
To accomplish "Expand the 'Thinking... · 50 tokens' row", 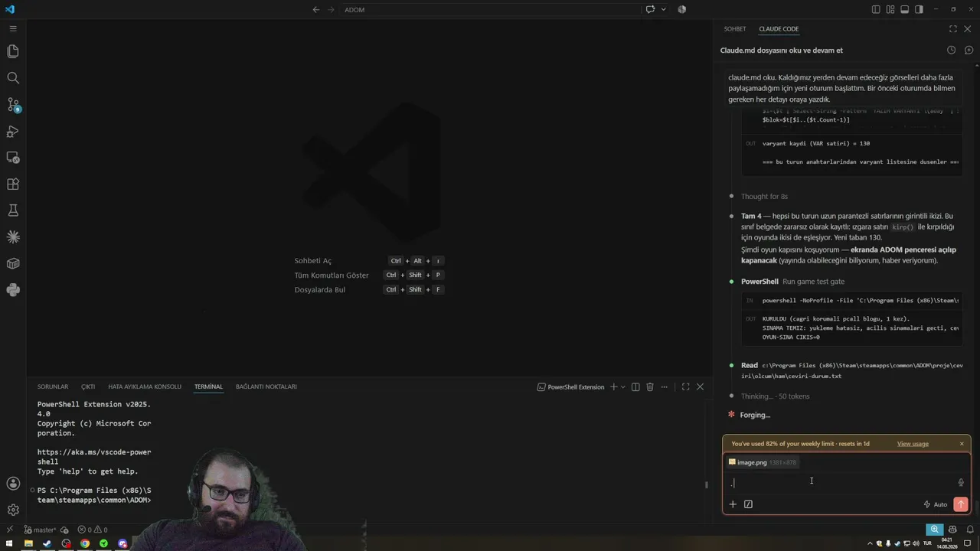I will coord(775,396).
